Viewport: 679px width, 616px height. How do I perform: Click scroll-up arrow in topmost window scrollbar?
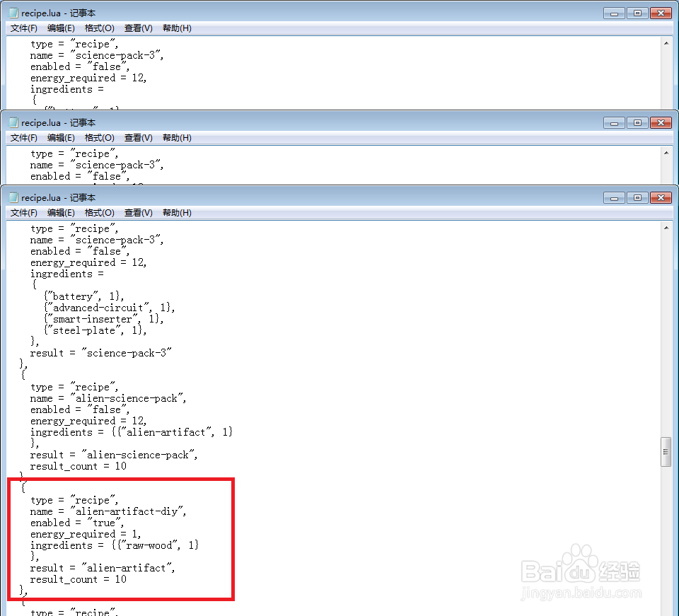point(666,43)
